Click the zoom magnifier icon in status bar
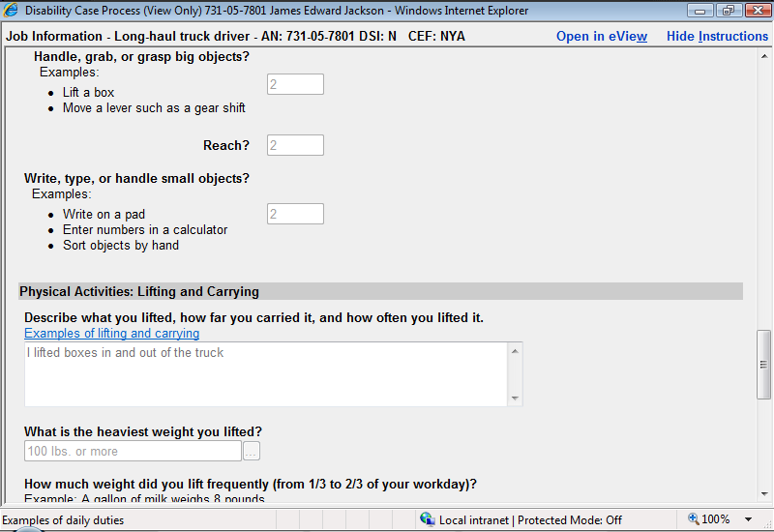The image size is (774, 532). click(x=693, y=519)
